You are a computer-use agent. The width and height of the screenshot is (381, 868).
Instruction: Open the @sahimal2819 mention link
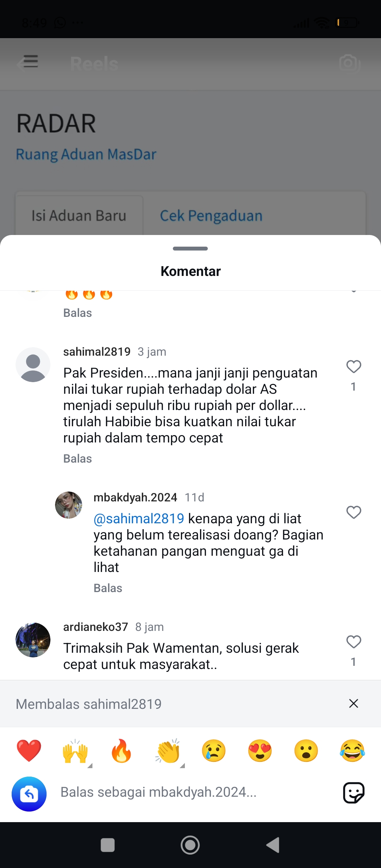pos(139,519)
